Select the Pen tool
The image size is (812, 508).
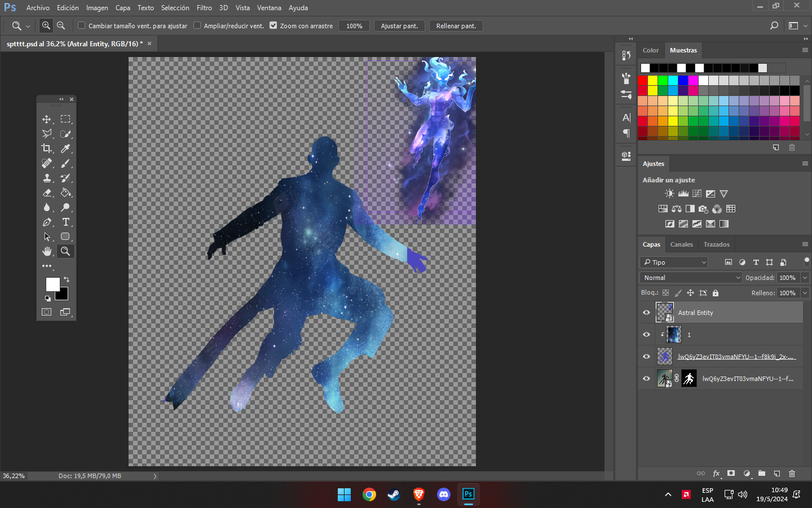click(x=47, y=222)
